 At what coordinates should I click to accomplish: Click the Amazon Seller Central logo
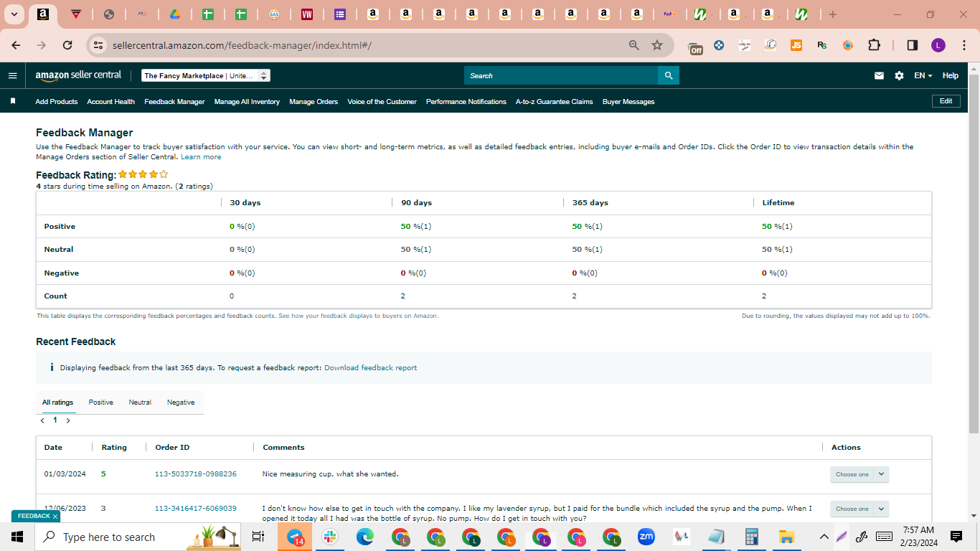(x=78, y=75)
